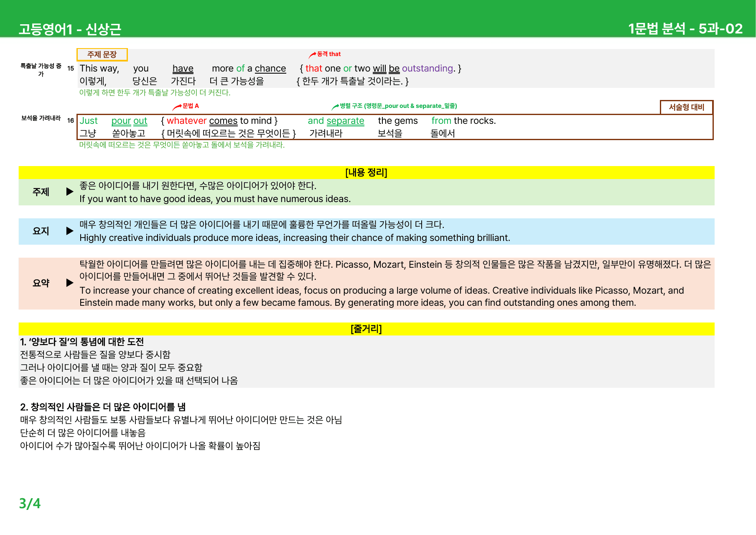The height and width of the screenshot is (535, 756).
Task: Click the red arrow next to 문법 A
Action: pyautogui.click(x=178, y=107)
